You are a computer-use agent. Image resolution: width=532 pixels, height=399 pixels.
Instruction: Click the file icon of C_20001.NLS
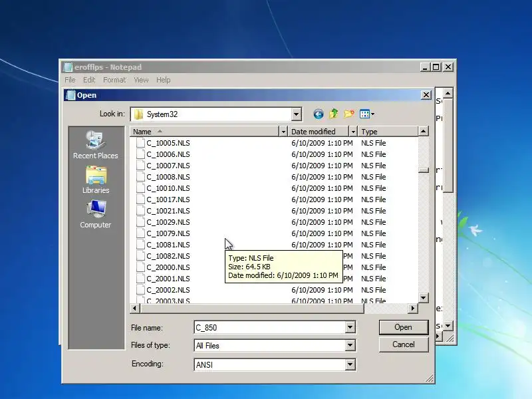click(x=140, y=279)
